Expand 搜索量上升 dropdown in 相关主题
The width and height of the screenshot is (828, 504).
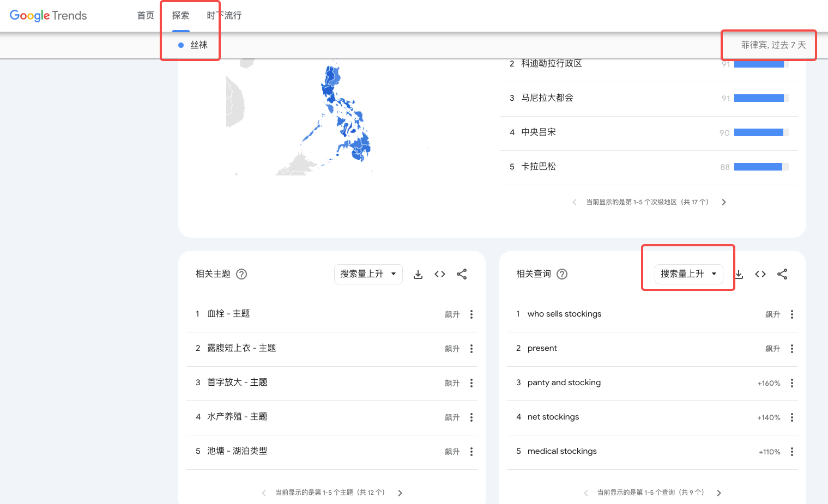point(368,274)
